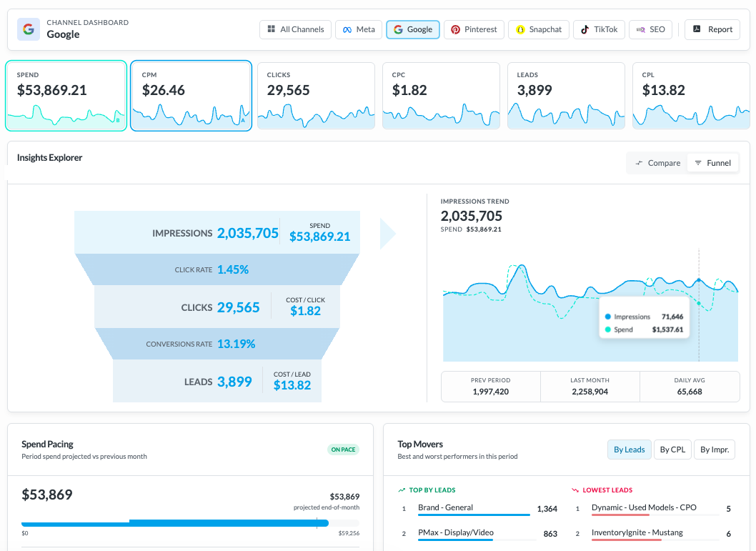The width and height of the screenshot is (756, 551).
Task: Click the Report button icon
Action: click(x=697, y=29)
